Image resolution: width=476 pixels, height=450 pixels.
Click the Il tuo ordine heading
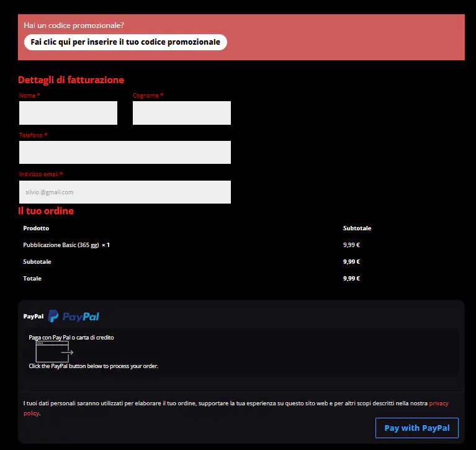(x=46, y=211)
